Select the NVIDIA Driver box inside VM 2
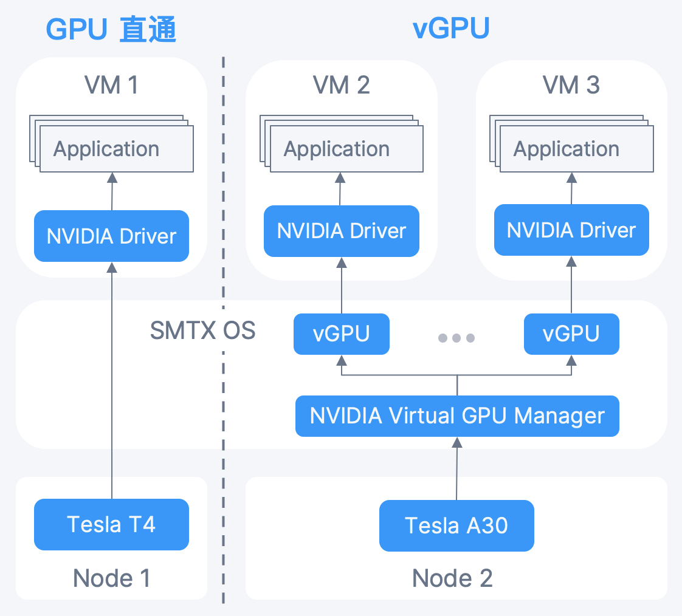 (x=341, y=231)
